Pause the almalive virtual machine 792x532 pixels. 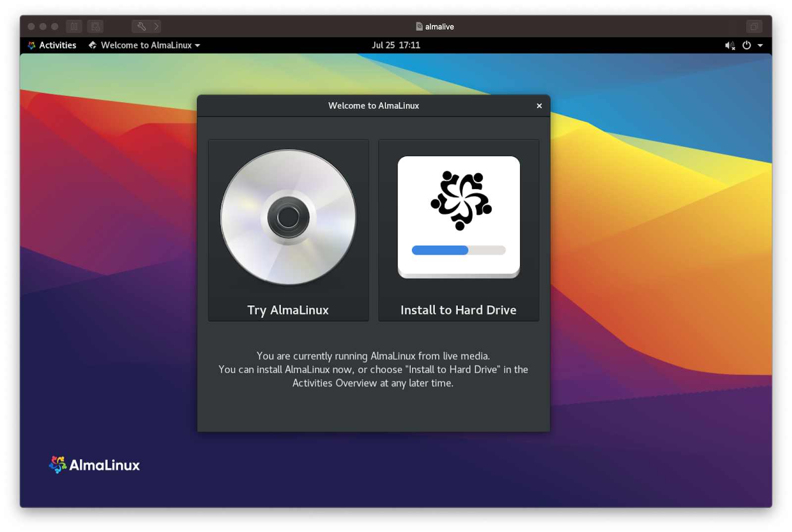point(74,27)
